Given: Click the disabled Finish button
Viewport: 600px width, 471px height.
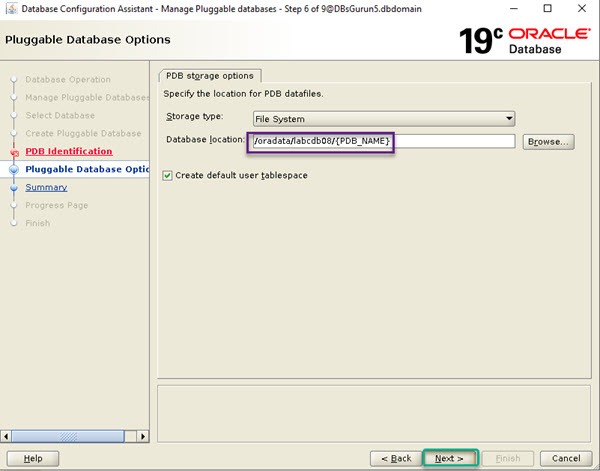Looking at the screenshot, I should (x=508, y=458).
